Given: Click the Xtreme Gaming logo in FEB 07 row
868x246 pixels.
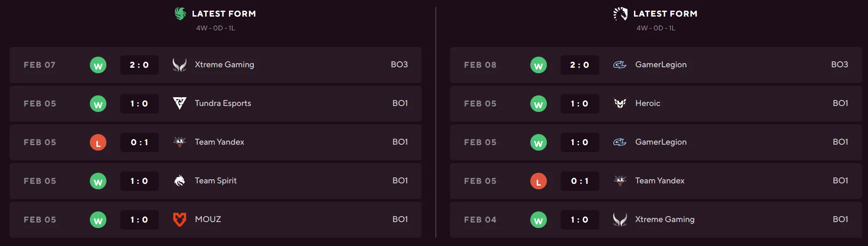Looking at the screenshot, I should [x=180, y=64].
